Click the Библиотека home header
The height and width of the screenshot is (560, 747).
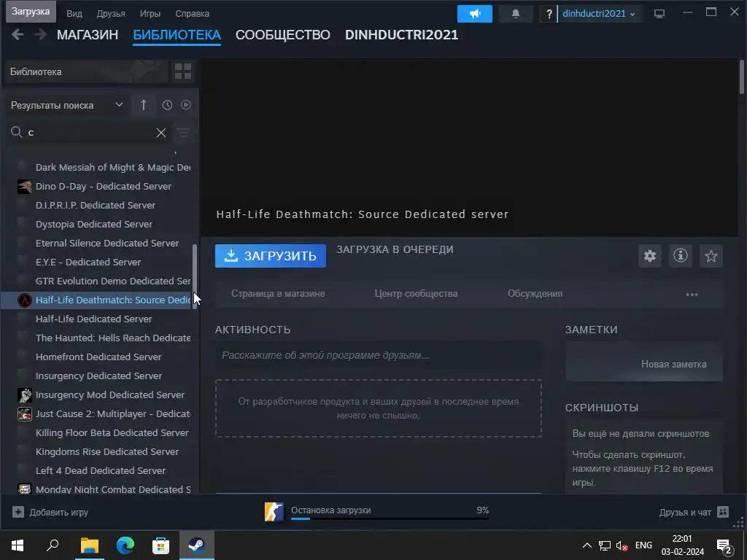click(x=87, y=71)
